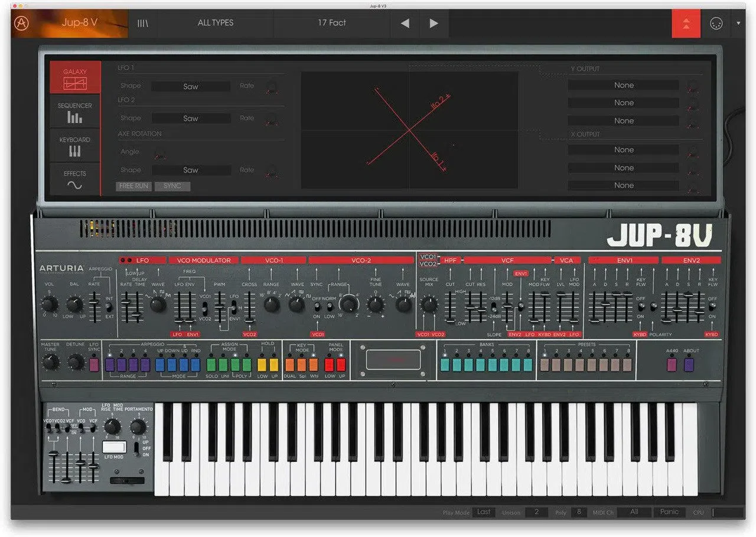Click the LFO WAVE selector knob
Viewport: 756px width, 537px height.
[x=158, y=304]
